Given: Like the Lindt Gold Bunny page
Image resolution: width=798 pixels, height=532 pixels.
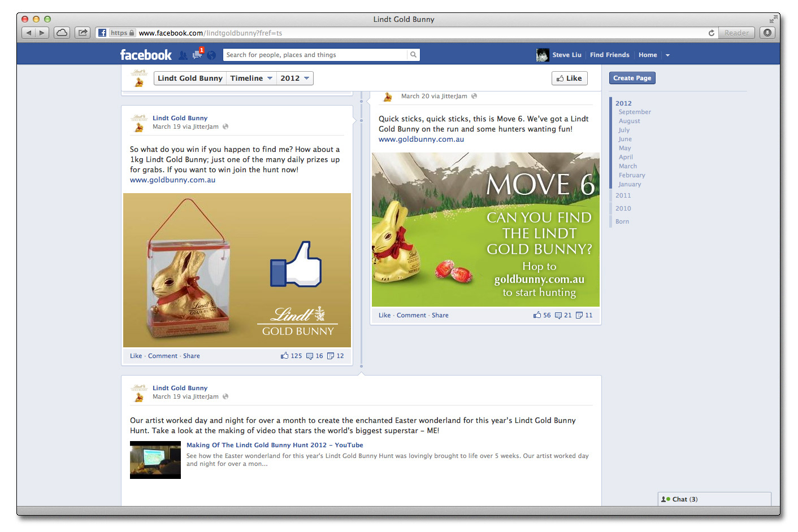Looking at the screenshot, I should [569, 79].
